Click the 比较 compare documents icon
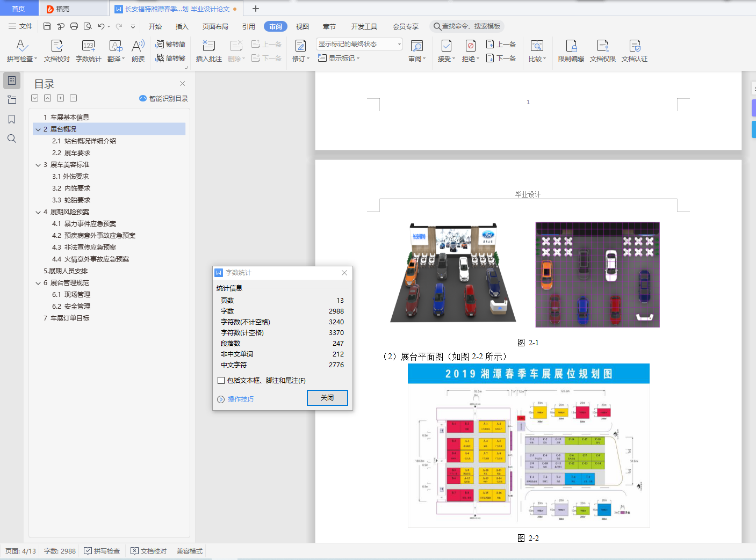The height and width of the screenshot is (560, 756). (537, 46)
